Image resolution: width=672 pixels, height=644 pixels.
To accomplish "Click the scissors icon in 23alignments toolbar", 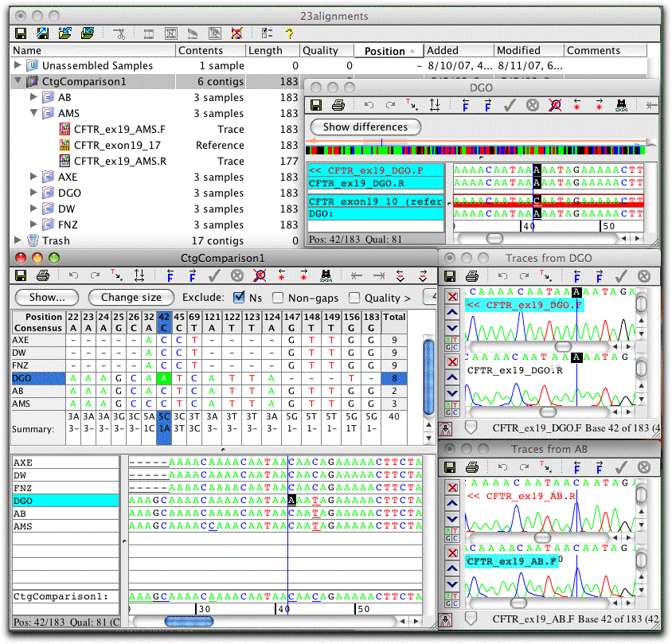I will click(119, 33).
